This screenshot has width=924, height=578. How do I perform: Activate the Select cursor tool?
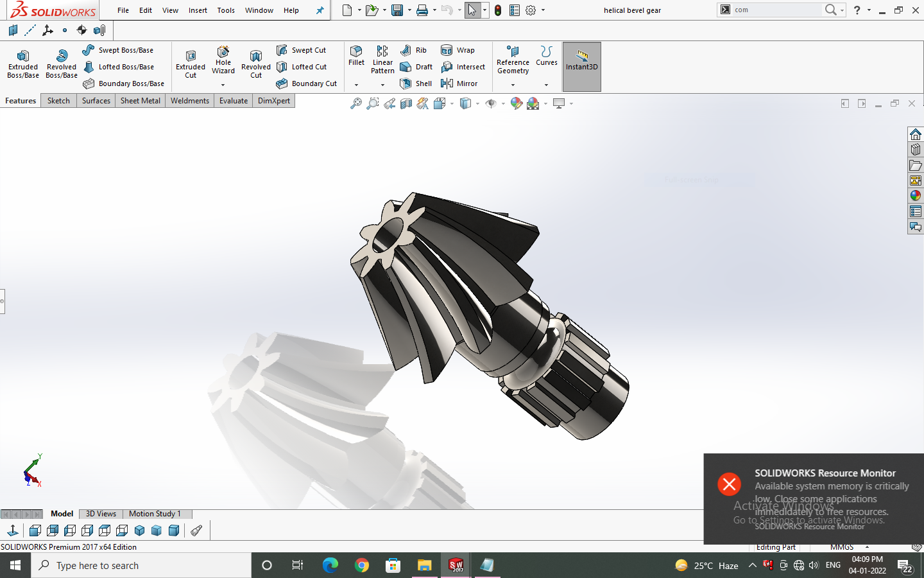(472, 10)
